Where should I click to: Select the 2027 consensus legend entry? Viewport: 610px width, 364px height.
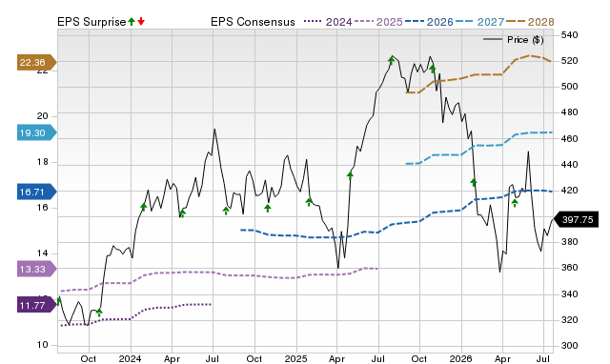coord(479,22)
